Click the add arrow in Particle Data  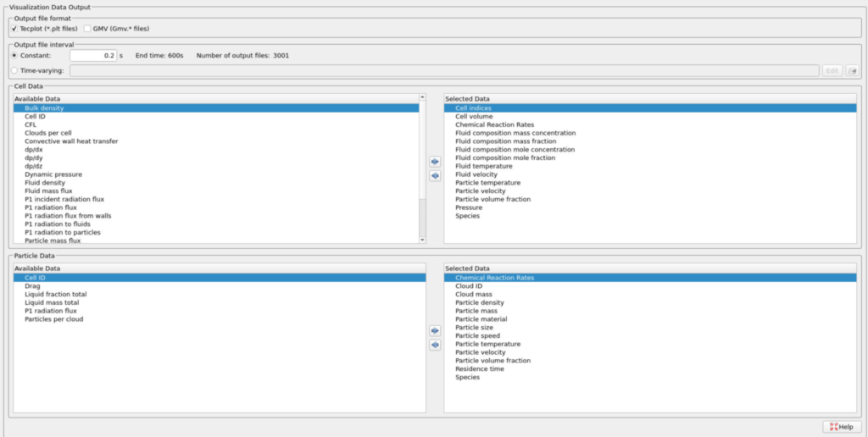pos(435,330)
